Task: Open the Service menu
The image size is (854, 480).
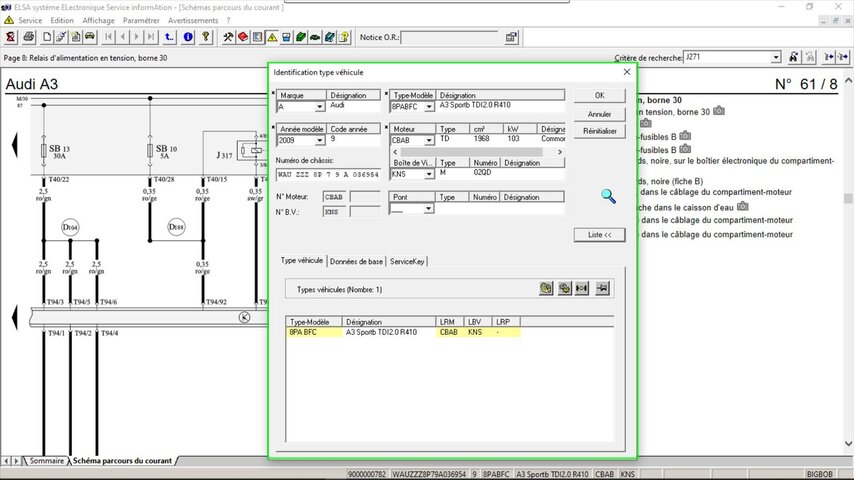Action: [30, 20]
